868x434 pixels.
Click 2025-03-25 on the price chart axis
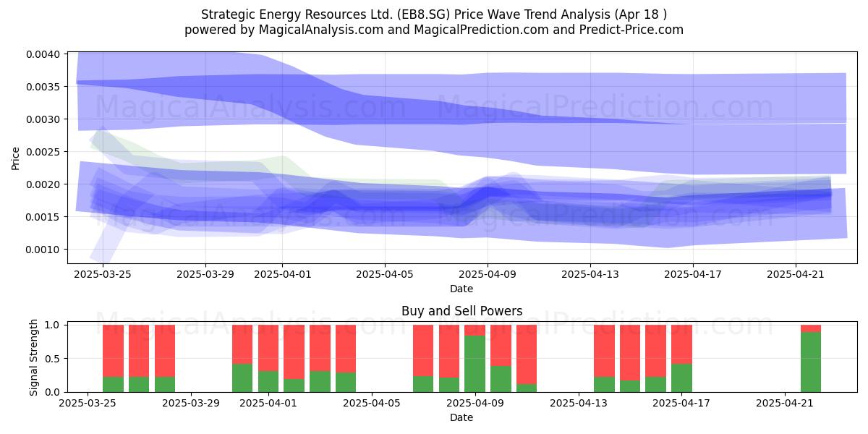[103, 275]
